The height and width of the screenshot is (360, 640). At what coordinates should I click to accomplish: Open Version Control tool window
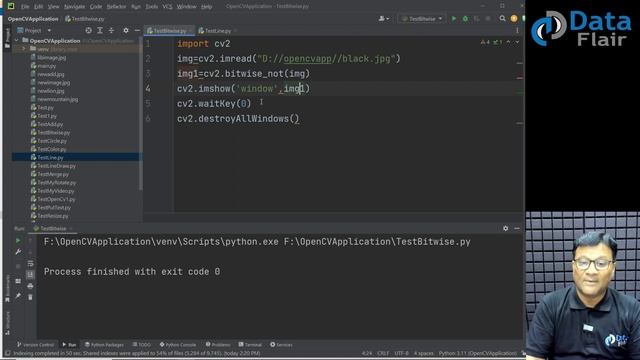click(35, 345)
